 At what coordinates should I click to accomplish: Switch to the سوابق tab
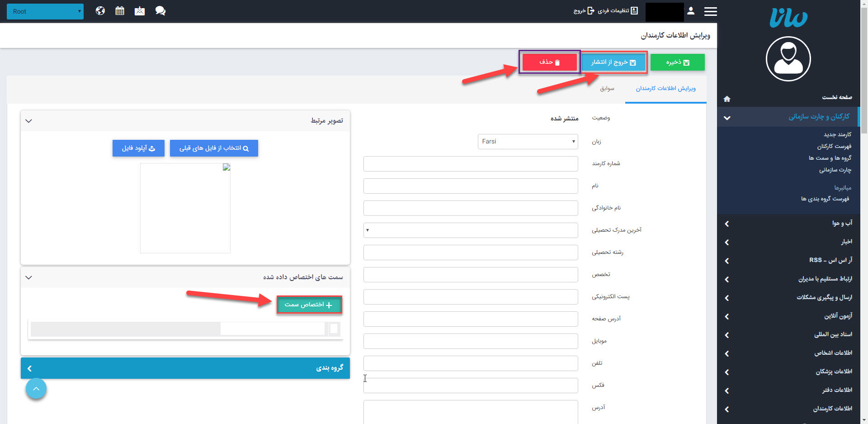pyautogui.click(x=608, y=88)
